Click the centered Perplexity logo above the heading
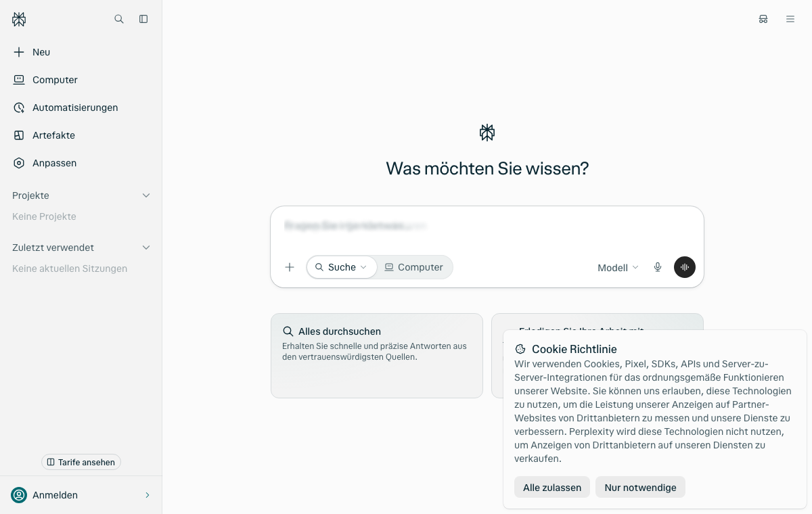Viewport: 812px width, 514px height. 487,133
